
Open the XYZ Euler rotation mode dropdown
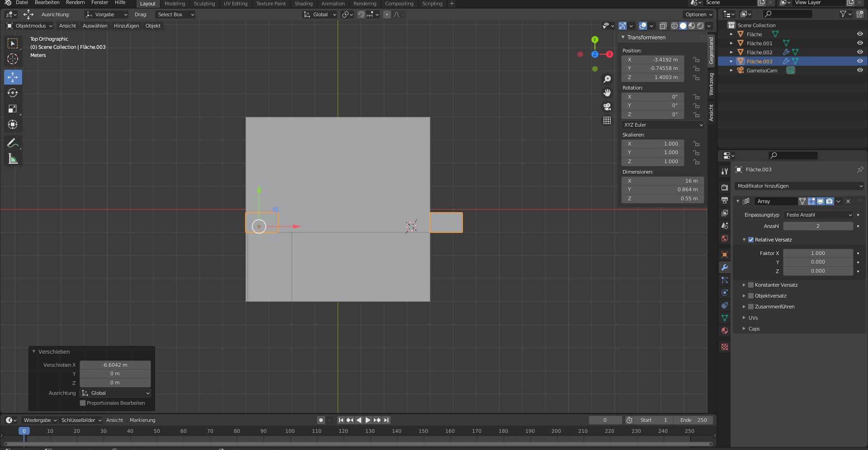click(x=663, y=125)
